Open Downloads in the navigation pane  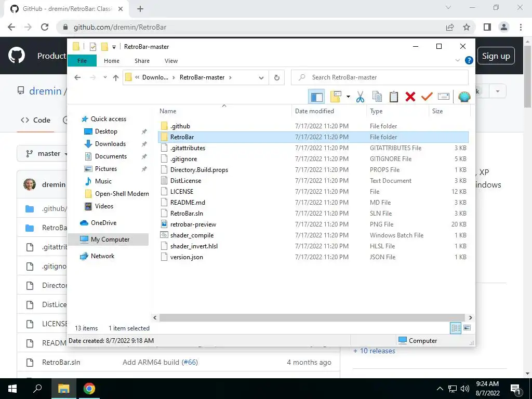[110, 144]
